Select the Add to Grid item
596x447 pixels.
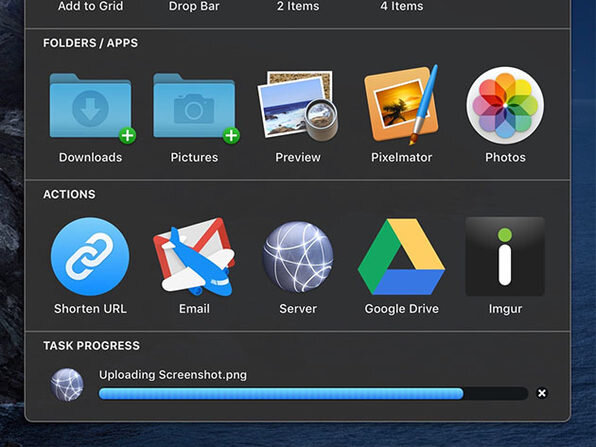click(90, 6)
